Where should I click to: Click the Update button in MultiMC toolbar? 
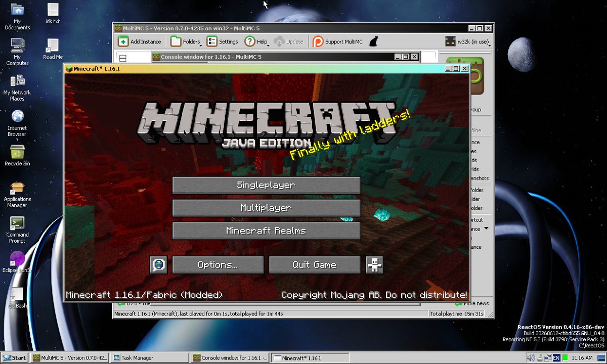[x=289, y=41]
